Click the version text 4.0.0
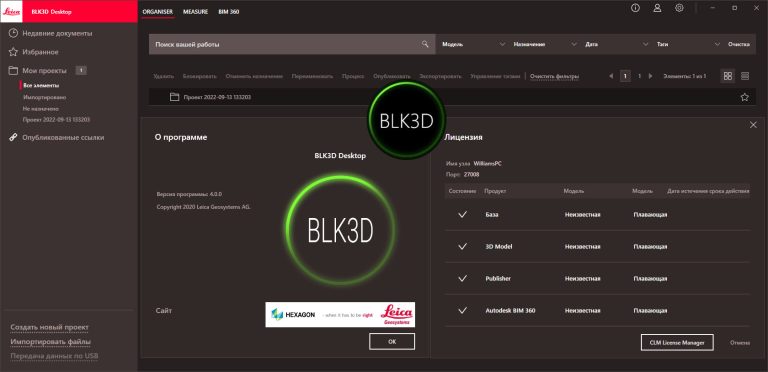 [x=216, y=194]
